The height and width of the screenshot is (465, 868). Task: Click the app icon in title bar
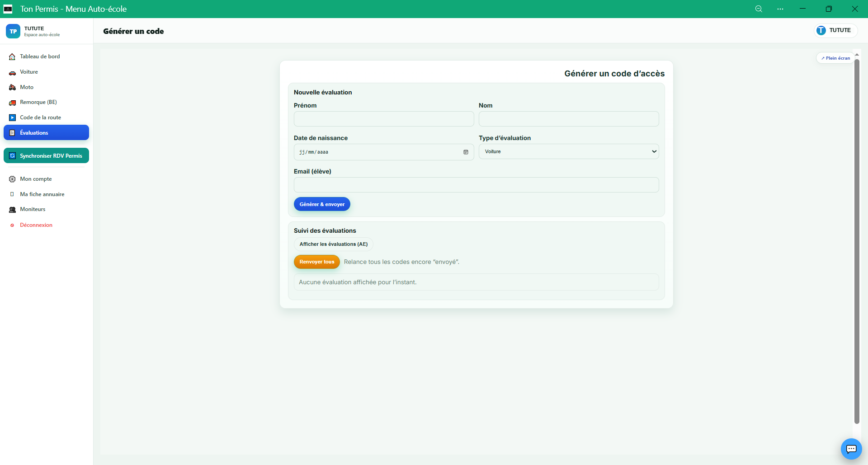(8, 9)
